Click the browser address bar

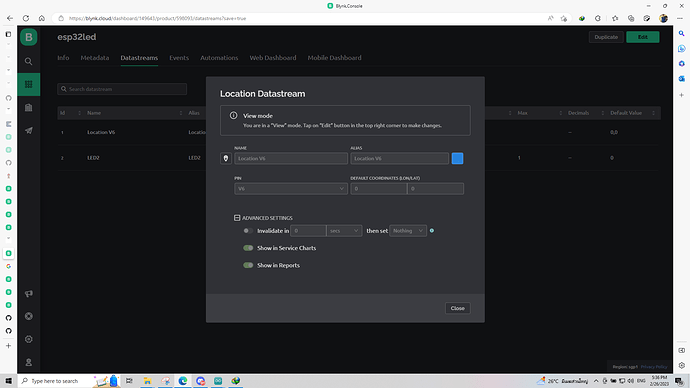299,18
